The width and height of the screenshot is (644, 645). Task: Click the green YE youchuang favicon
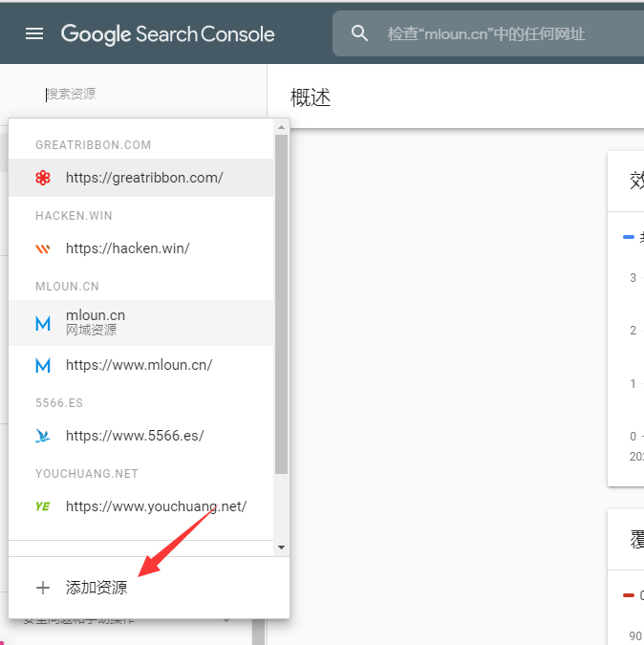pyautogui.click(x=43, y=506)
